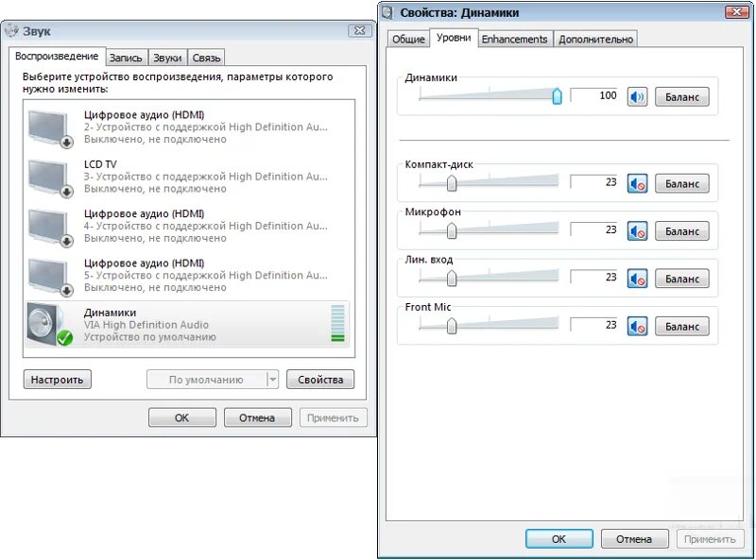Click the Компакт-диск level field showing 23

tap(594, 181)
